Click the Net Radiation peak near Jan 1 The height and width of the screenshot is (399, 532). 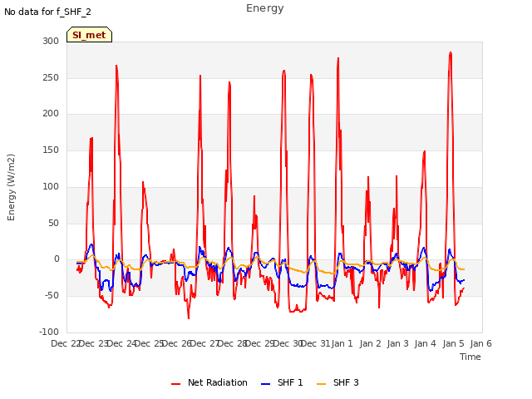[338, 58]
